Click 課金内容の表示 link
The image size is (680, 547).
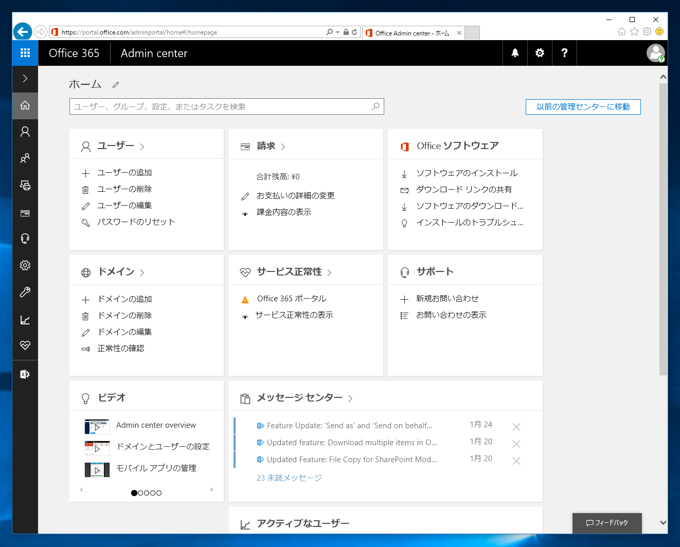(x=284, y=212)
